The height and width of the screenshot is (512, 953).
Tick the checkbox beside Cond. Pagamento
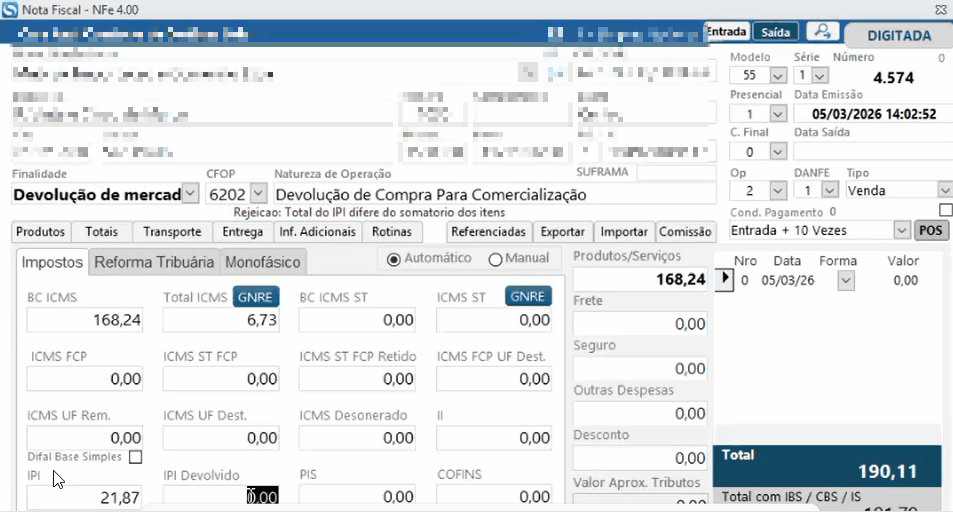coord(945,210)
